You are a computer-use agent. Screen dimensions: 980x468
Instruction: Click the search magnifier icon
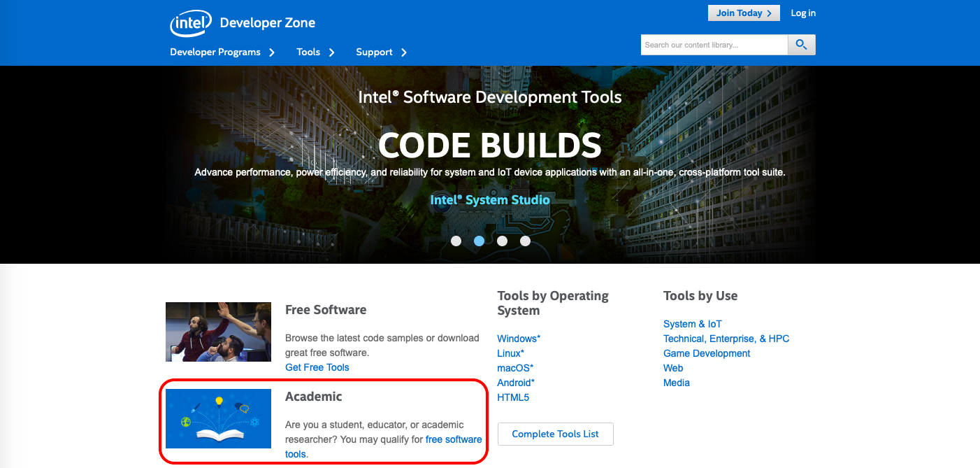tap(801, 45)
